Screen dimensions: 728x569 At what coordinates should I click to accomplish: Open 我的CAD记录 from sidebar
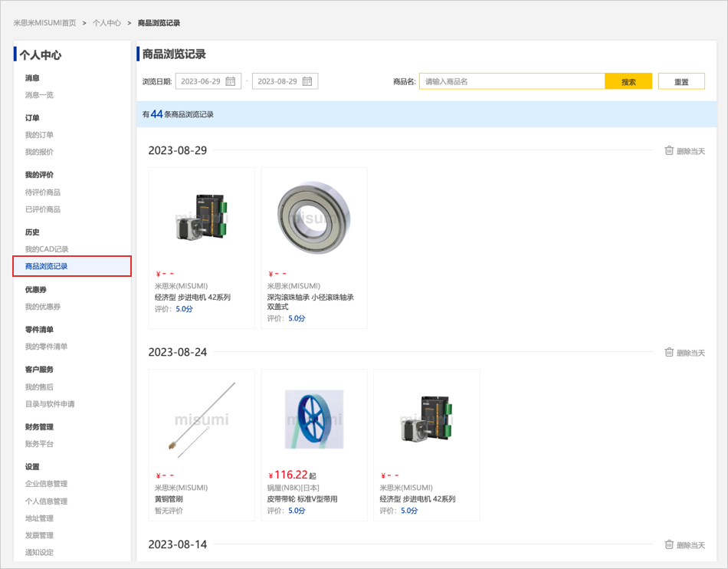tap(47, 249)
